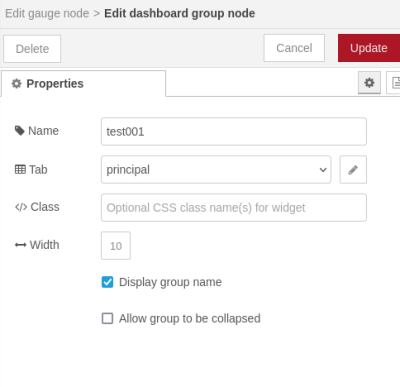The height and width of the screenshot is (387, 400).
Task: Switch to the Properties tab
Action: click(x=83, y=83)
